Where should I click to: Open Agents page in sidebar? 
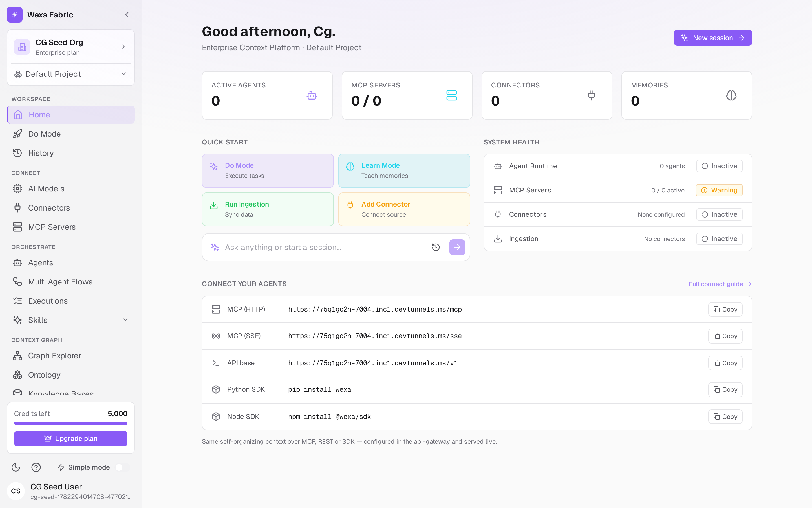[71, 262]
